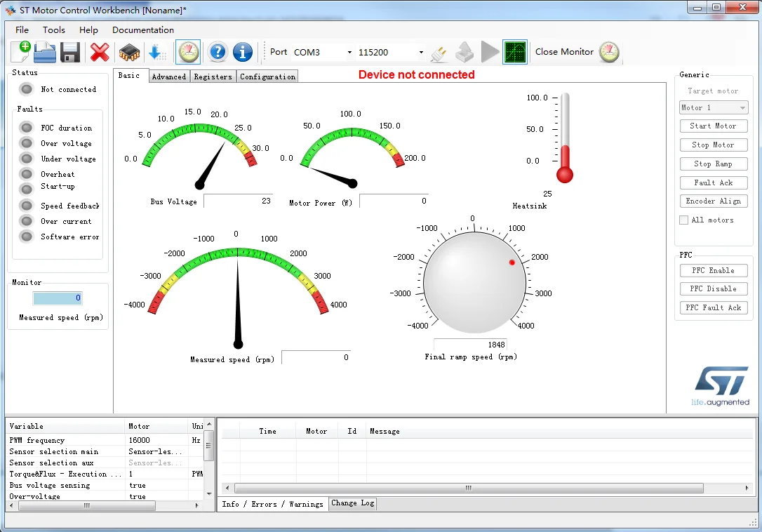Open the blue question mark help icon
The width and height of the screenshot is (762, 532).
pos(218,52)
